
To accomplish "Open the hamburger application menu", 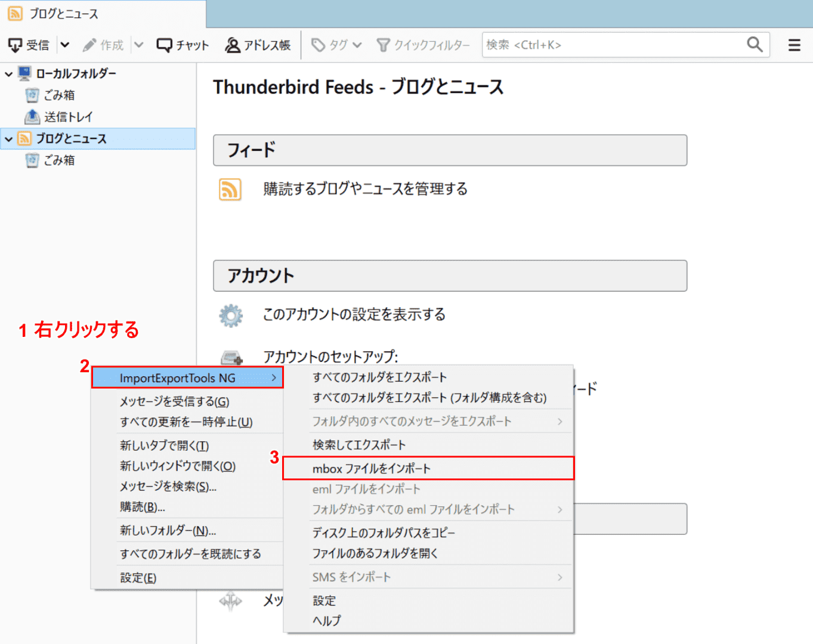I will (x=795, y=45).
